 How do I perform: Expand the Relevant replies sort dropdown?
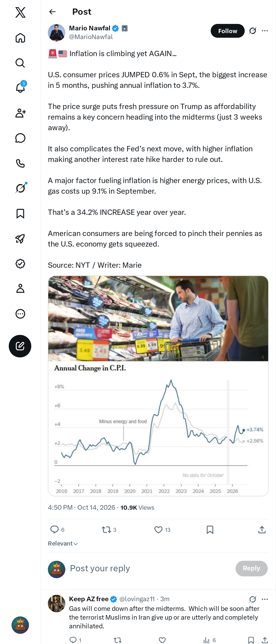(63, 543)
